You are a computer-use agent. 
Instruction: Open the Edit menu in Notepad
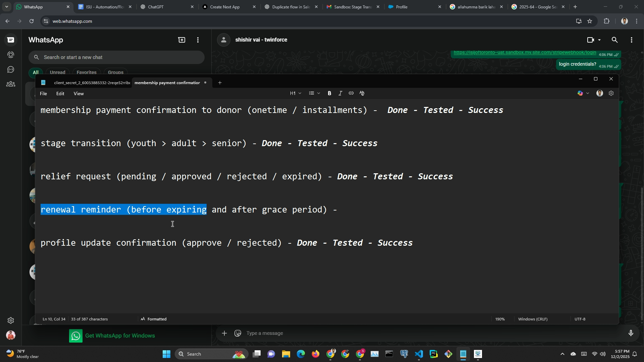[60, 94]
